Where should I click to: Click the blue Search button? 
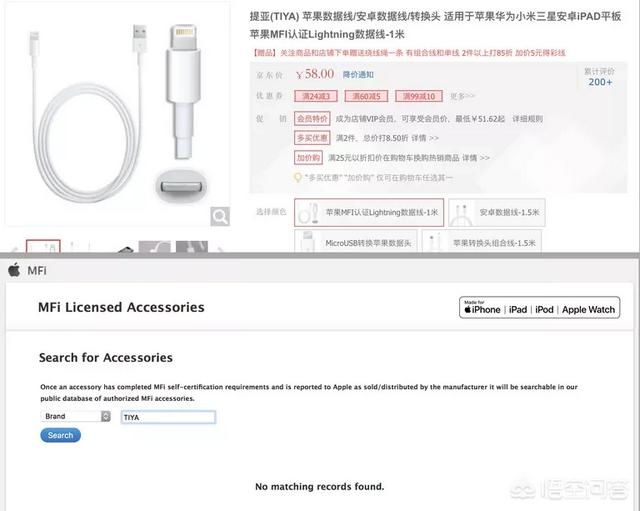coord(60,435)
